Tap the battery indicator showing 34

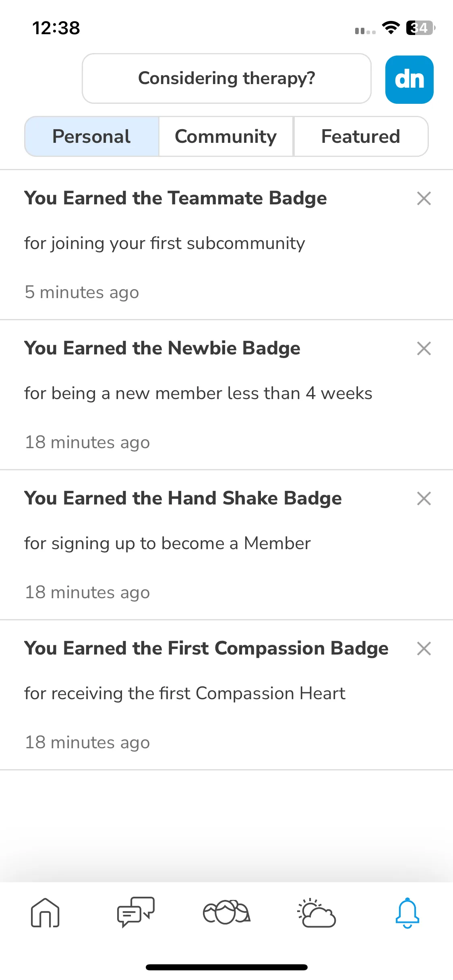click(421, 28)
